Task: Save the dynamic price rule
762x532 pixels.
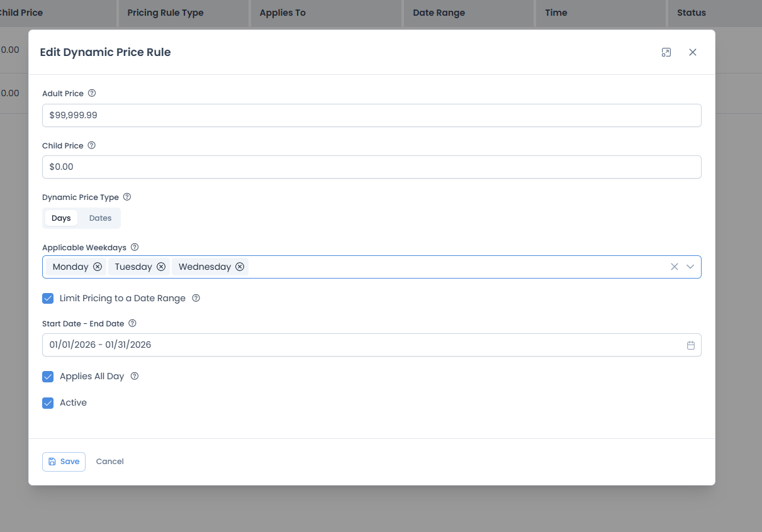Action: point(64,462)
